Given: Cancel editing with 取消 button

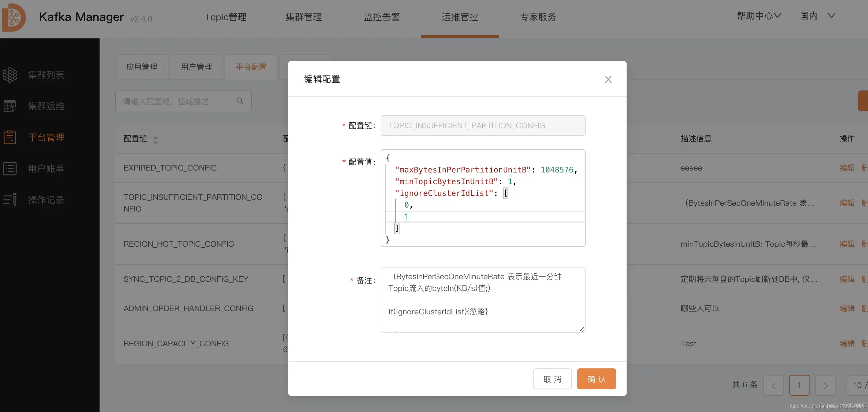Looking at the screenshot, I should point(552,379).
